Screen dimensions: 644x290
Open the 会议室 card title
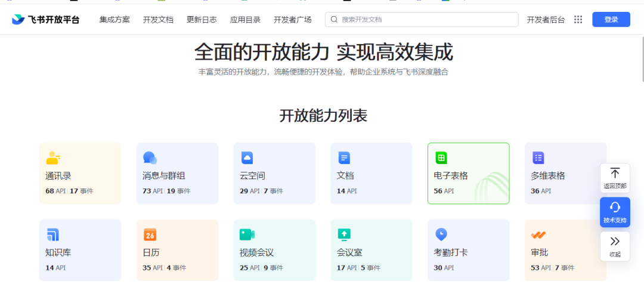click(349, 252)
